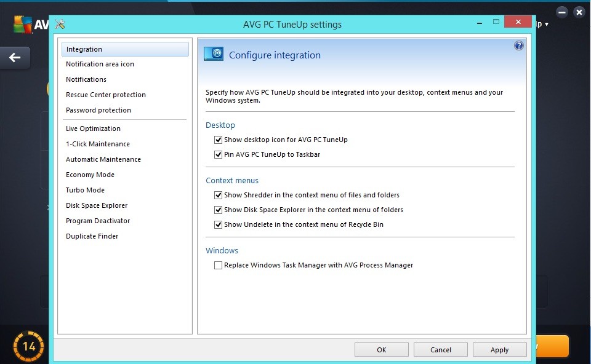The image size is (591, 364).
Task: Toggle Show Undelete in Recycle Bin checkbox
Action: (218, 224)
